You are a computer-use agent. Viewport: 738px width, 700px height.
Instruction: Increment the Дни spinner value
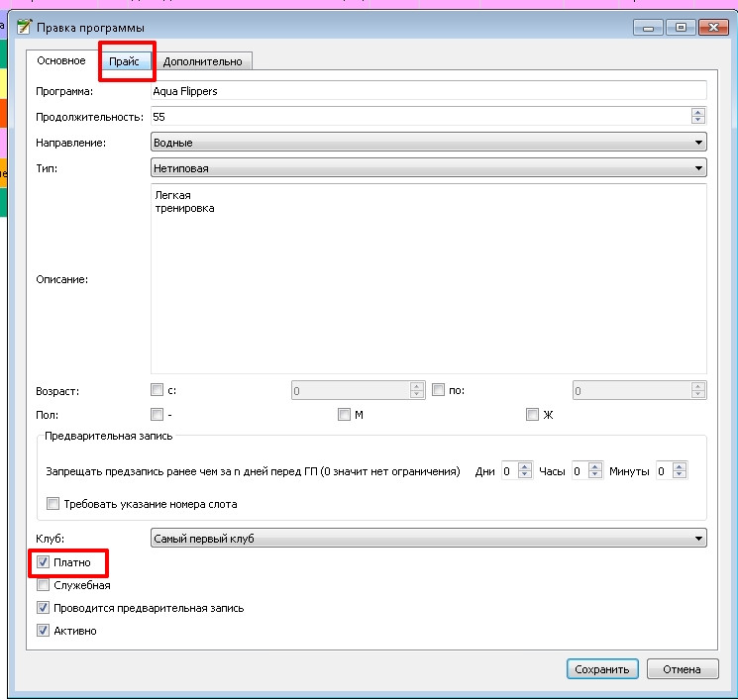tap(525, 466)
